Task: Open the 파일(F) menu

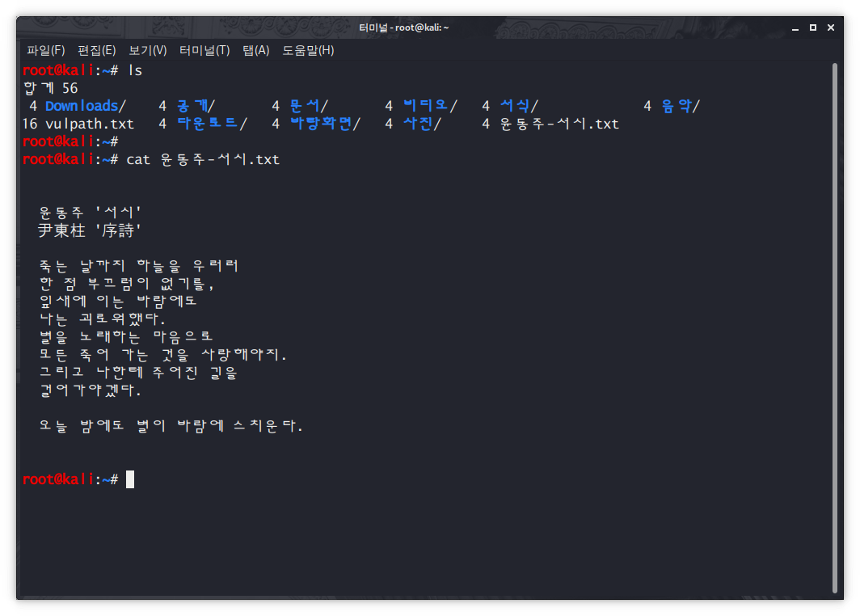Action: coord(45,50)
